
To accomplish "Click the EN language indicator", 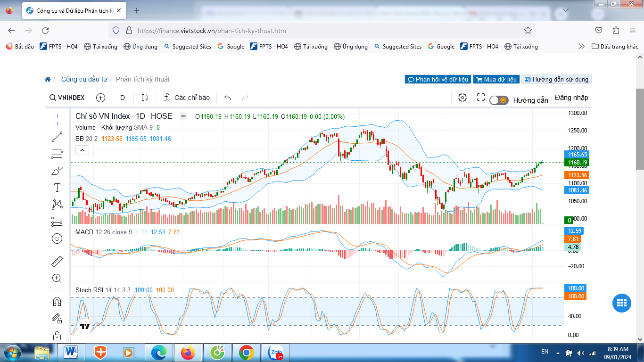I will (545, 352).
